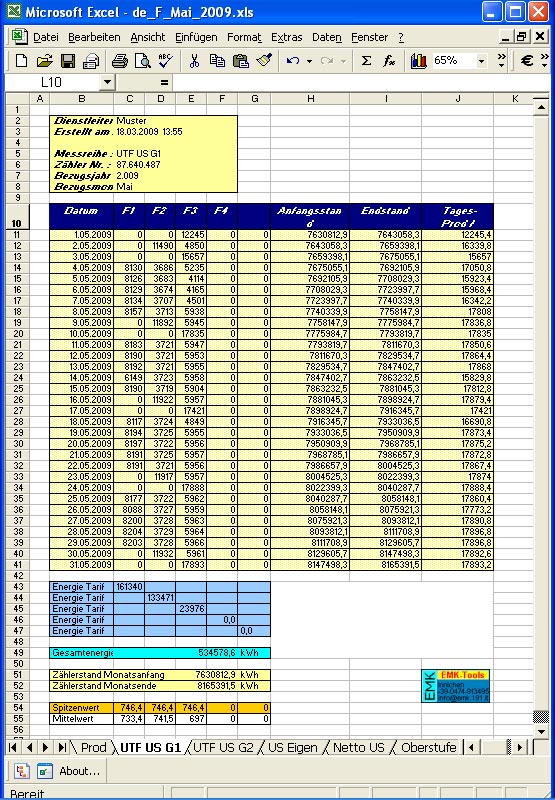Click vertical scrollbar up arrow
The image size is (555, 800).
click(x=541, y=107)
